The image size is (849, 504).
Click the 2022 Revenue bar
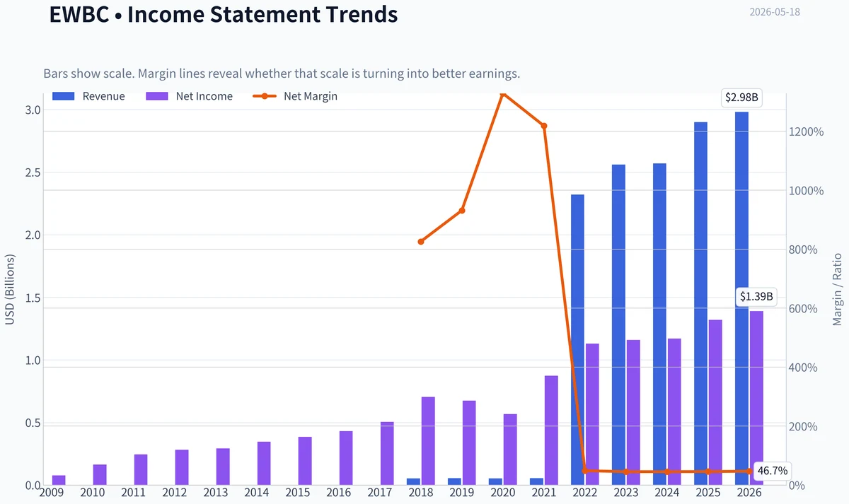[577, 340]
